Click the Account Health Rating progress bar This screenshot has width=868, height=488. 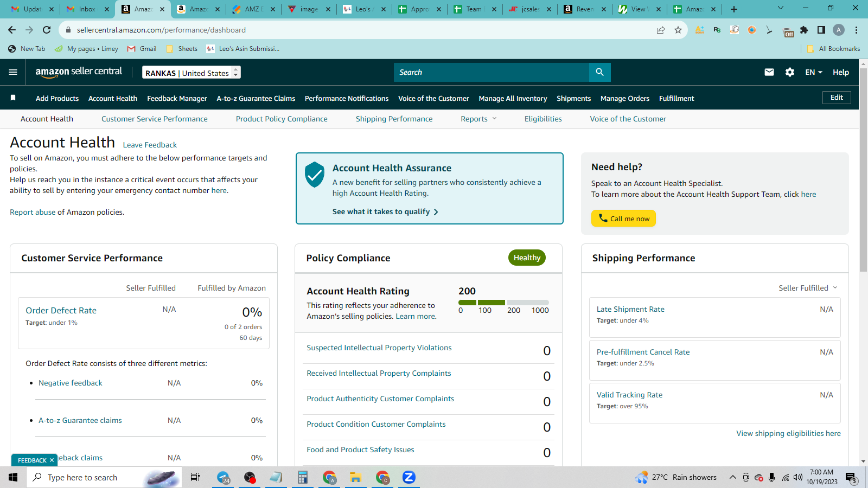point(503,303)
